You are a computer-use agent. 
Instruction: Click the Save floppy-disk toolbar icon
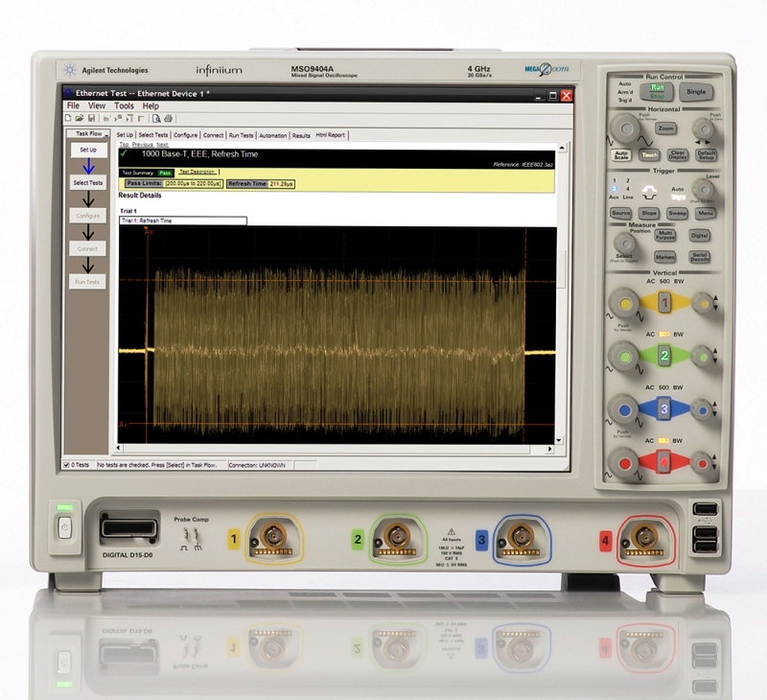tap(91, 118)
